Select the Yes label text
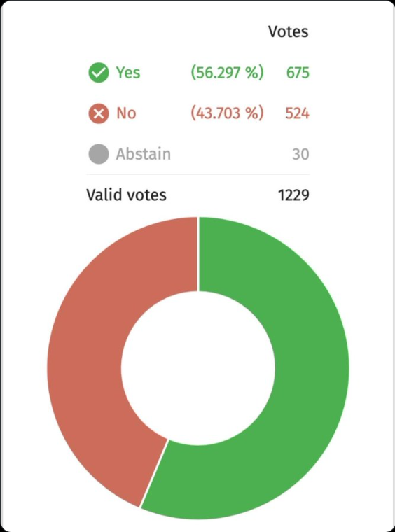This screenshot has width=395, height=532. (x=128, y=73)
